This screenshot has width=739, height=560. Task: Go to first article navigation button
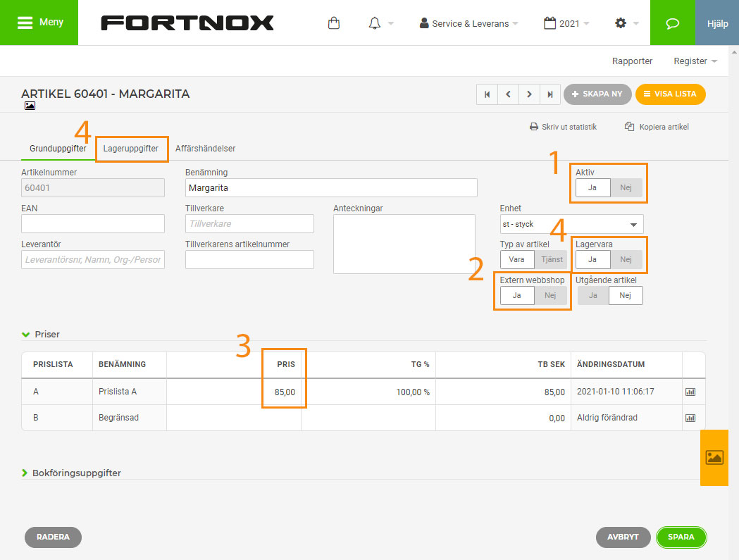click(x=487, y=94)
